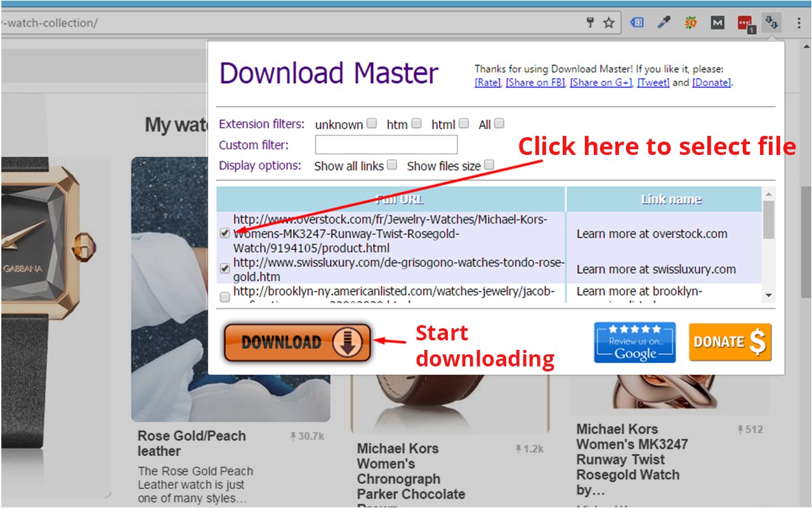Open the brown leather strap watch image
Viewport: 812px width, 508px height.
450,405
